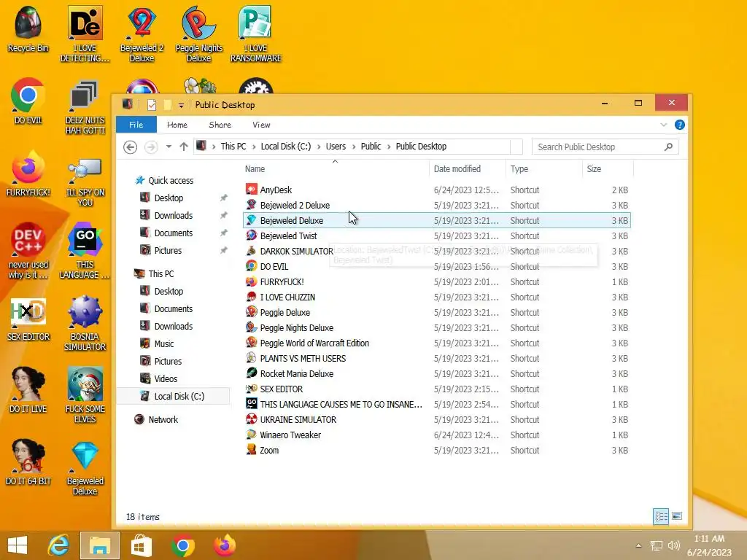Select Peggle World of Warcraft Edition icon
The height and width of the screenshot is (560, 747).
click(x=251, y=343)
